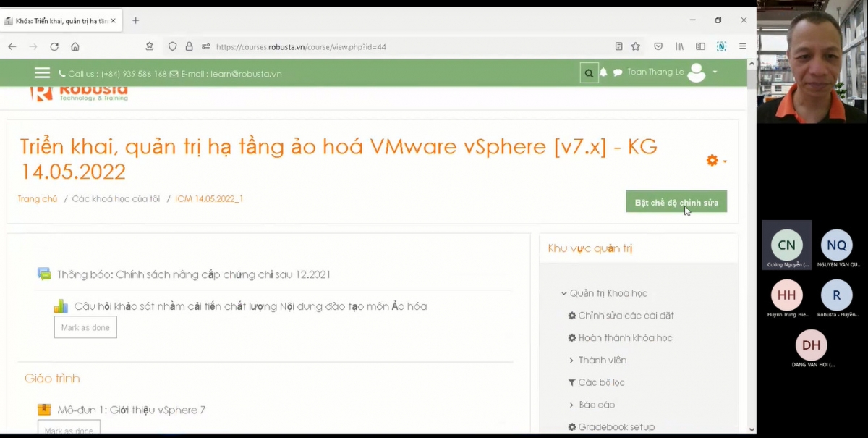This screenshot has height=438, width=868.
Task: Click the 'Giáo trình' section heading
Action: click(x=52, y=378)
